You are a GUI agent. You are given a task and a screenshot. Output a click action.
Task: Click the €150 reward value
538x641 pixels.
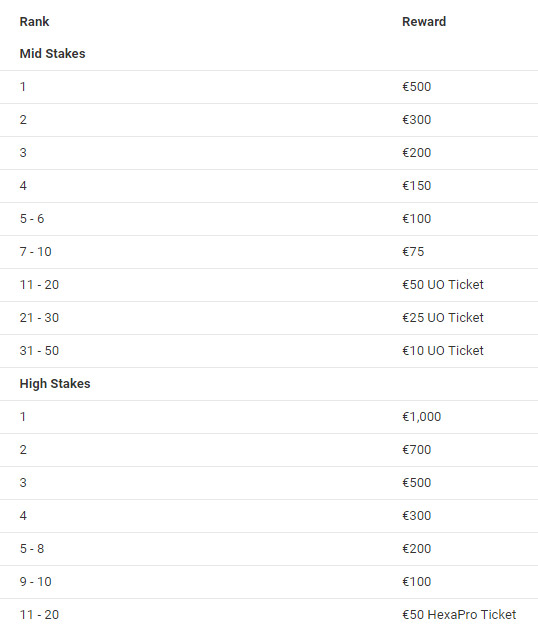click(x=417, y=186)
